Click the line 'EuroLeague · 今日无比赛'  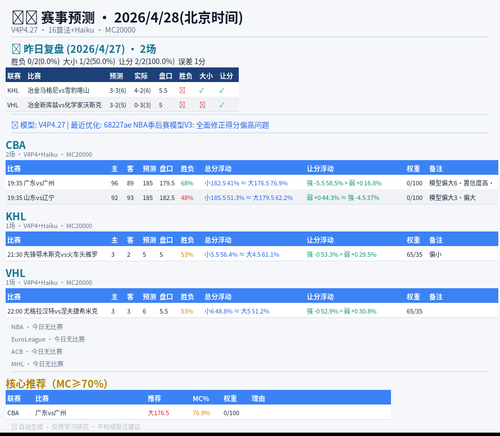tap(48, 339)
